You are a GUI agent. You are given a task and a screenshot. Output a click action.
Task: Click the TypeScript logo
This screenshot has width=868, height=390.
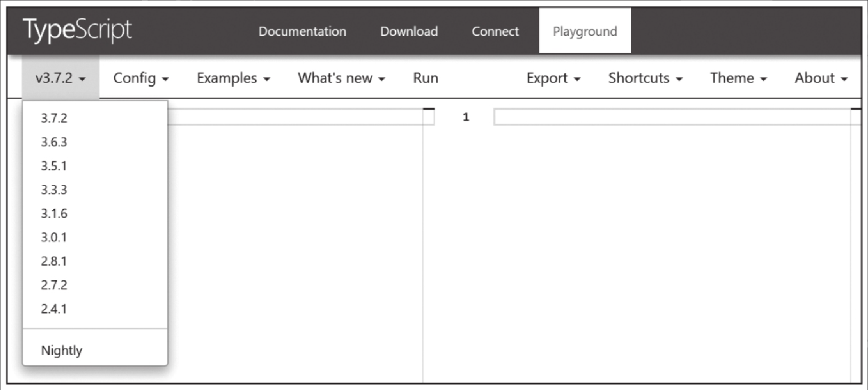[77, 31]
